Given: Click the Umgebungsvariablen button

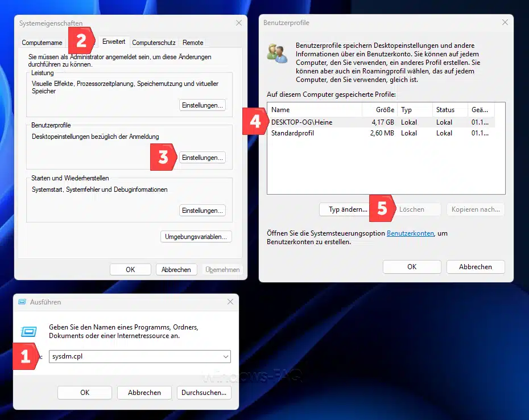Looking at the screenshot, I should [x=196, y=236].
